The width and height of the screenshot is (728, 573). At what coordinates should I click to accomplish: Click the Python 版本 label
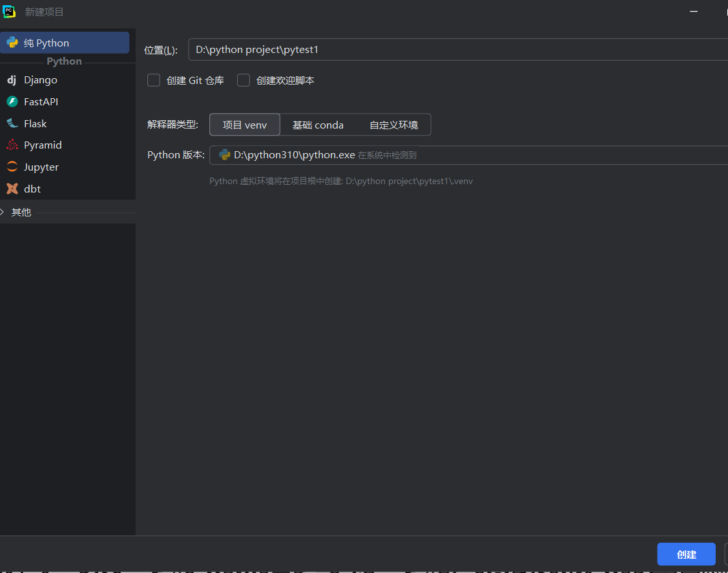click(176, 154)
